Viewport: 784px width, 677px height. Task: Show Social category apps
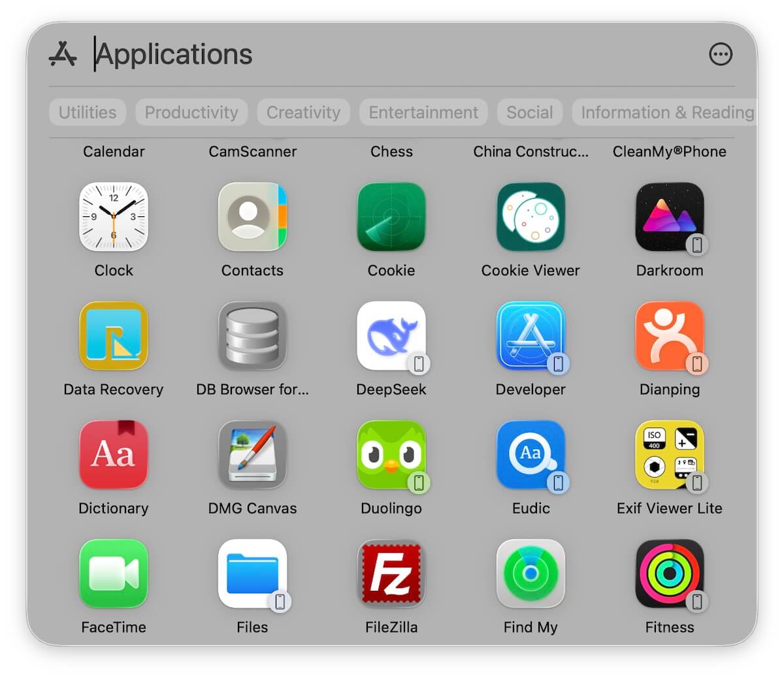coord(530,112)
